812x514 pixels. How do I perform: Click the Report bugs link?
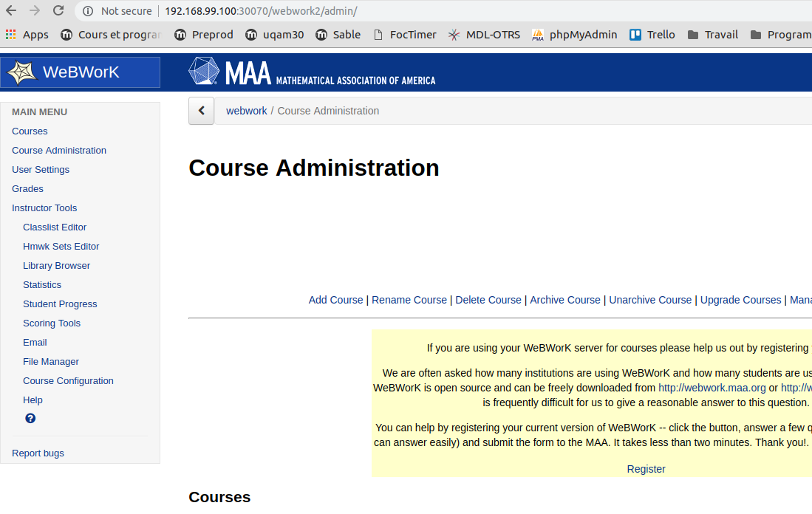point(38,453)
